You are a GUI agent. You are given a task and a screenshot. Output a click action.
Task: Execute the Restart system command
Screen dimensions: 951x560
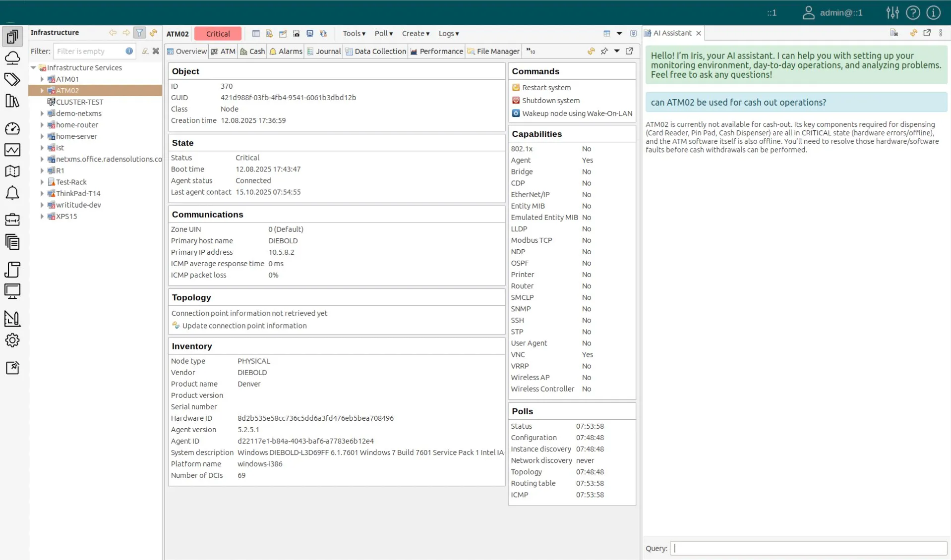[546, 87]
